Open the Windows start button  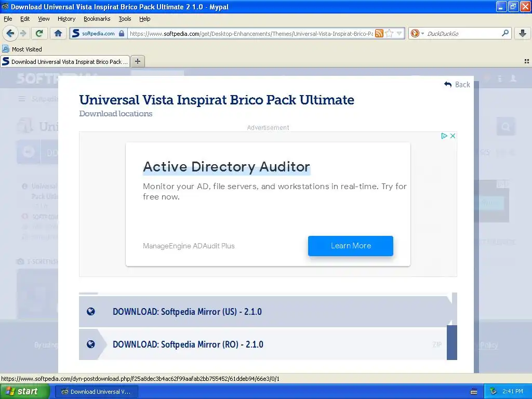(24, 391)
